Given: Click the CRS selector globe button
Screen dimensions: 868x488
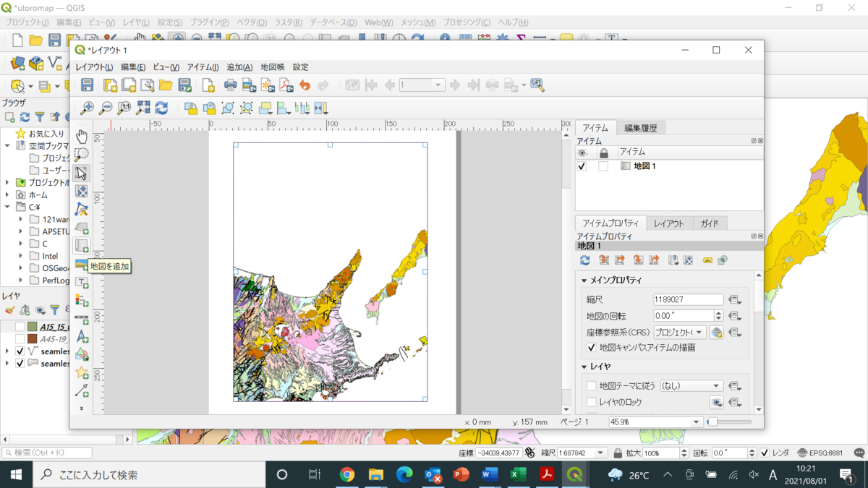Looking at the screenshot, I should 716,333.
